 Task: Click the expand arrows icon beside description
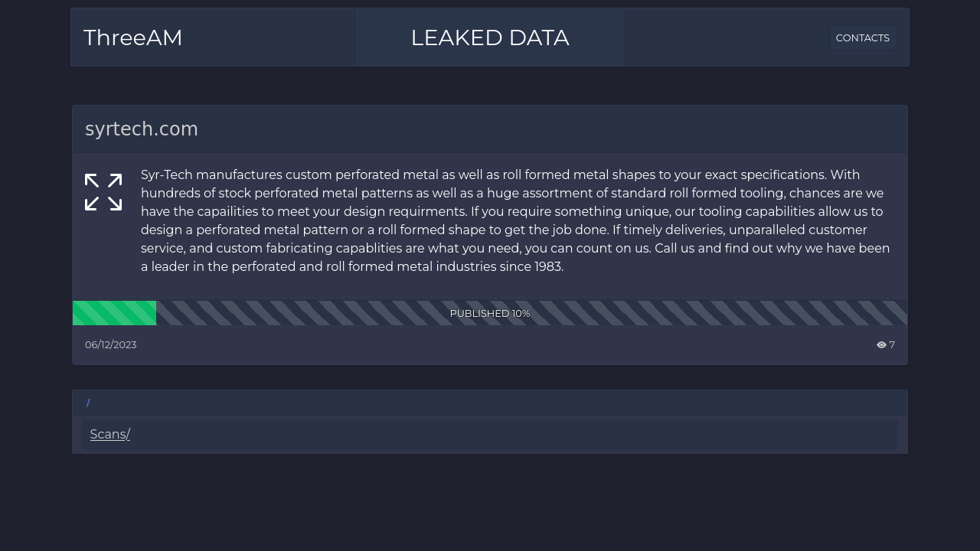coord(103,192)
